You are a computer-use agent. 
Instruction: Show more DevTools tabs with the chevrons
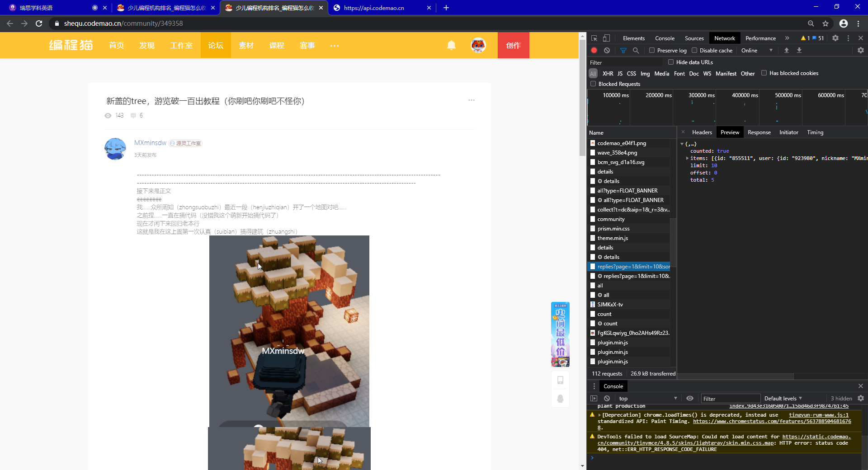pyautogui.click(x=787, y=38)
